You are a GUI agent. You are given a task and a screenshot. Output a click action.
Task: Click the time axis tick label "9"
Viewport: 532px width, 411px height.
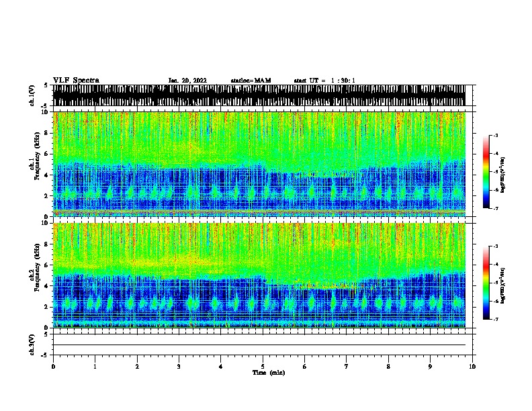[x=430, y=367]
